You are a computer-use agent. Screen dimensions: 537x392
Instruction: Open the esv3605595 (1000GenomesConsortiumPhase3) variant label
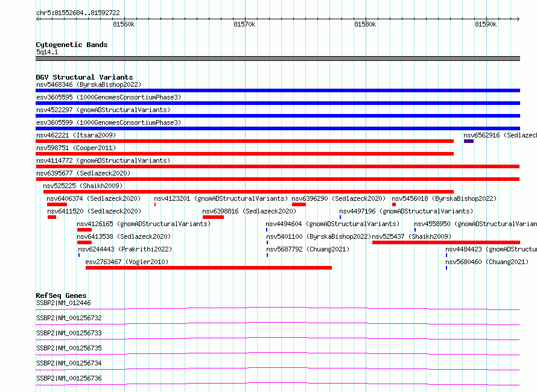tap(109, 97)
